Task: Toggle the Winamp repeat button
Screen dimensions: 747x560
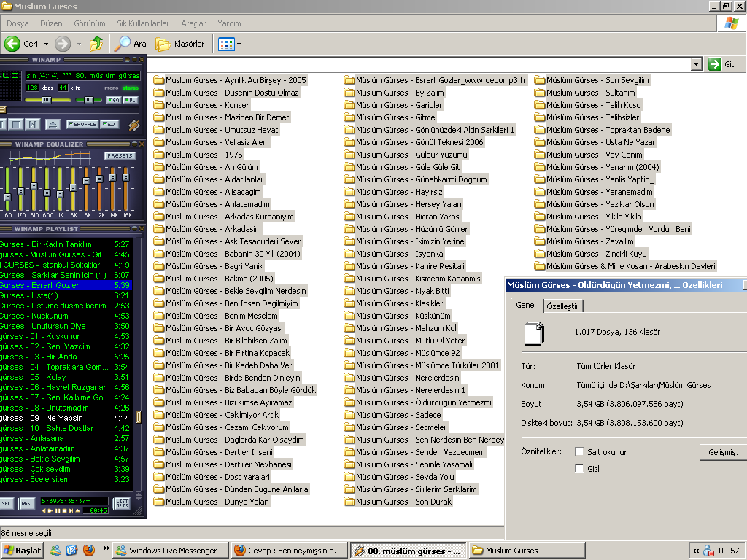Action: [x=110, y=124]
